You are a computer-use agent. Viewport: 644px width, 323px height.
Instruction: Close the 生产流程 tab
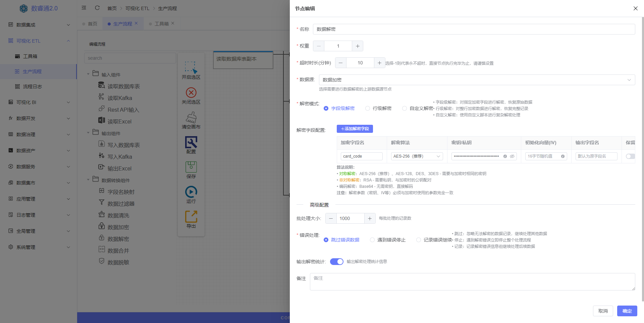pyautogui.click(x=136, y=23)
